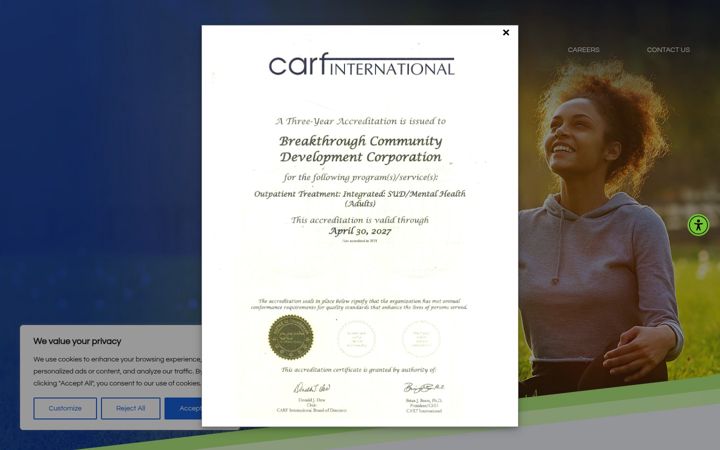Click 'This accreditation is valid through' text
The height and width of the screenshot is (450, 720).
[x=360, y=220]
